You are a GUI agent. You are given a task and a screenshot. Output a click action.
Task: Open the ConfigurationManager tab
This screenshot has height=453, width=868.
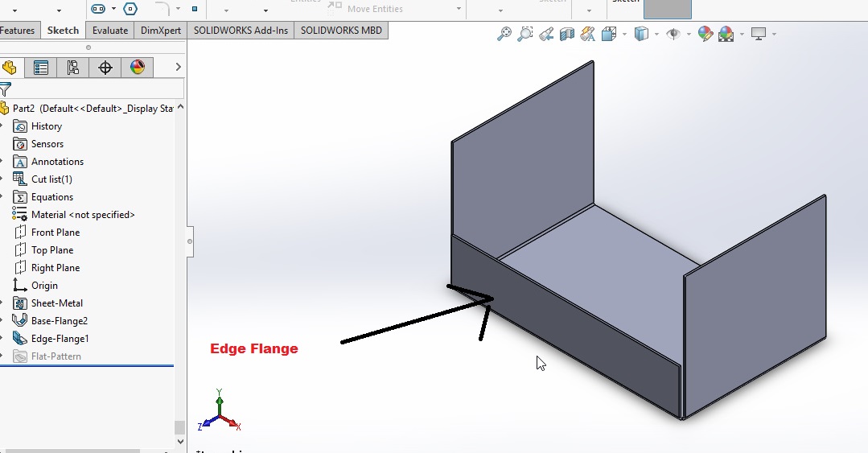coord(72,68)
